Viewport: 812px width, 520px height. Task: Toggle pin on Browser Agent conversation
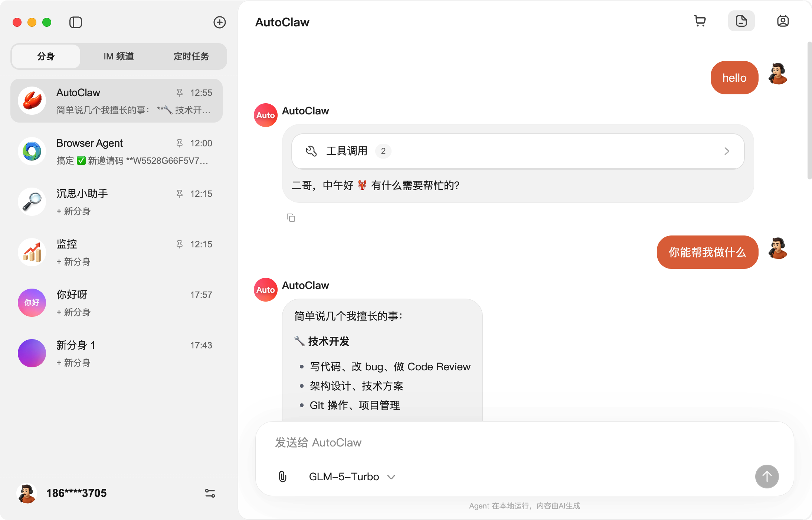pos(180,143)
